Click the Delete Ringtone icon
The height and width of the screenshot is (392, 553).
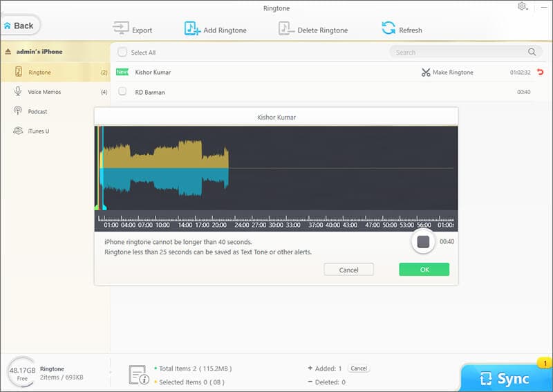click(x=286, y=28)
